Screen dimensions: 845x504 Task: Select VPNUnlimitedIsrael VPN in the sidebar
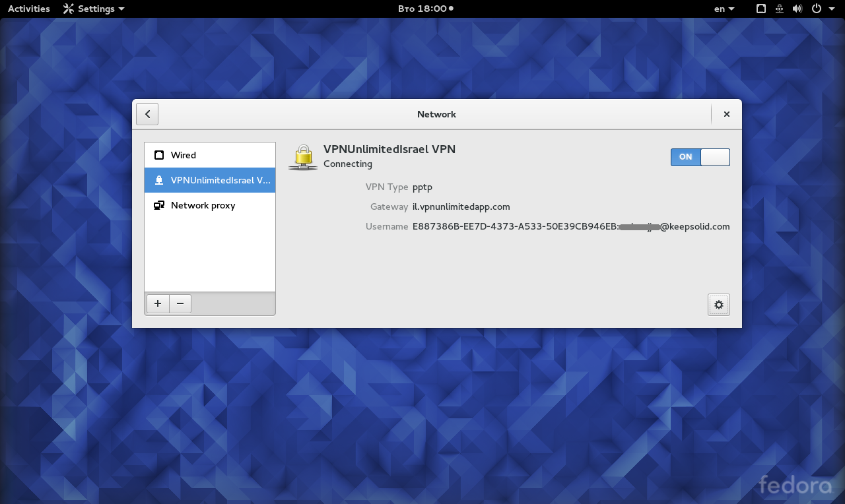point(210,180)
